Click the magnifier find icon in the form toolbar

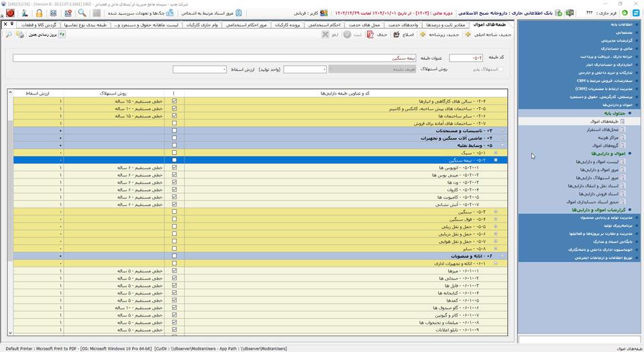click(x=8, y=34)
